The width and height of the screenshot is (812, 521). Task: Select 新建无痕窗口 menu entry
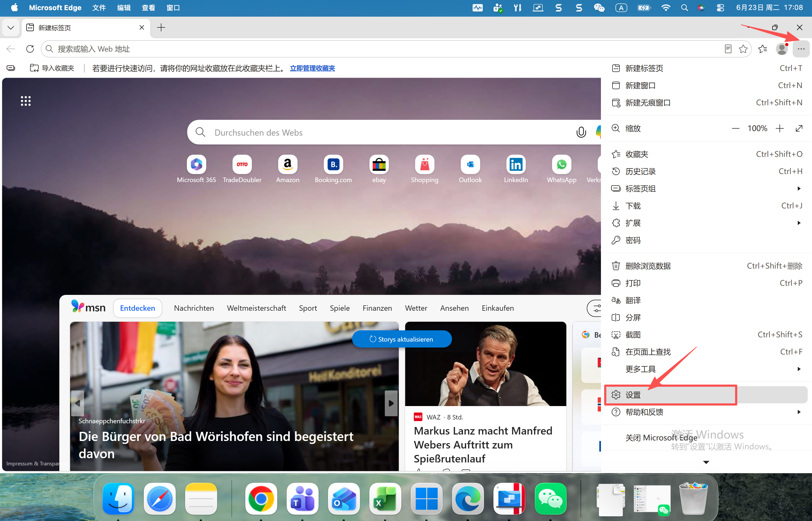click(x=706, y=103)
